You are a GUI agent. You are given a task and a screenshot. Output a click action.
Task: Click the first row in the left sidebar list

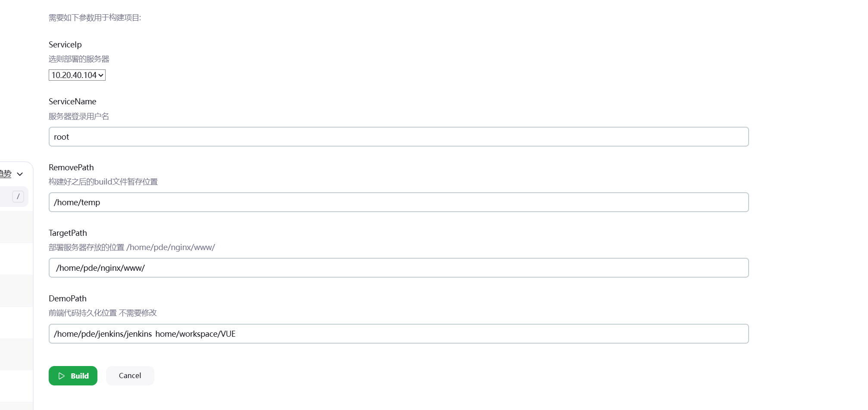click(16, 227)
